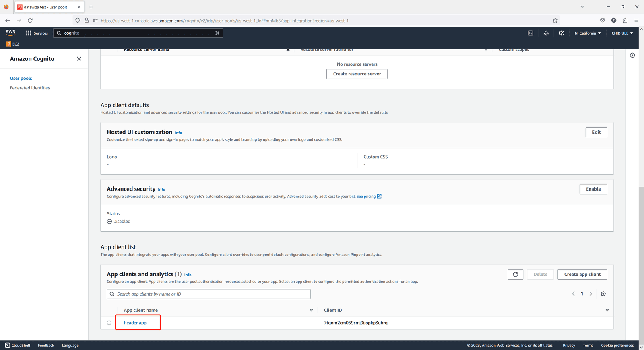The width and height of the screenshot is (644, 350).
Task: Open the info panel icon at right edge
Action: (632, 55)
